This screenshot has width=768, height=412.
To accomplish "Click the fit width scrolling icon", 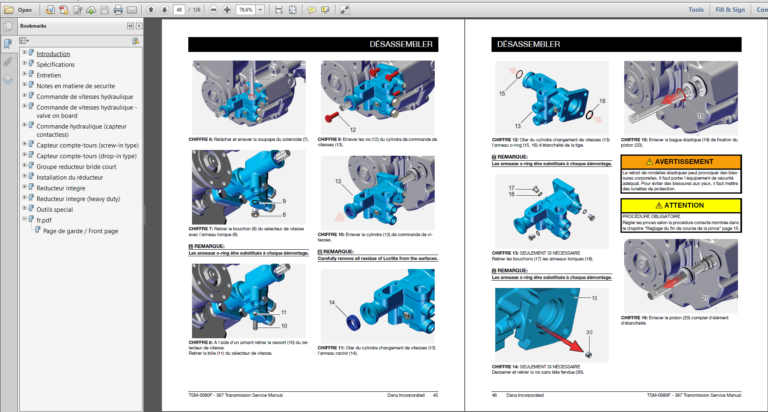I will (279, 9).
